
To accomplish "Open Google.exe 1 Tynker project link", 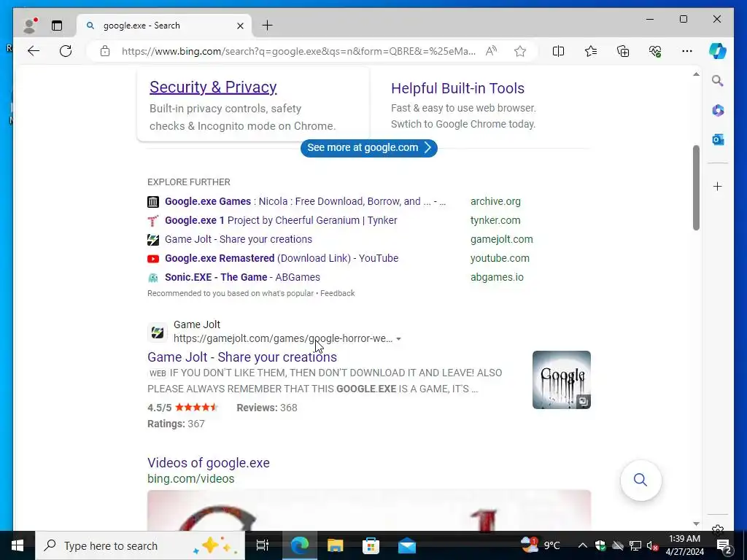I will 281,220.
